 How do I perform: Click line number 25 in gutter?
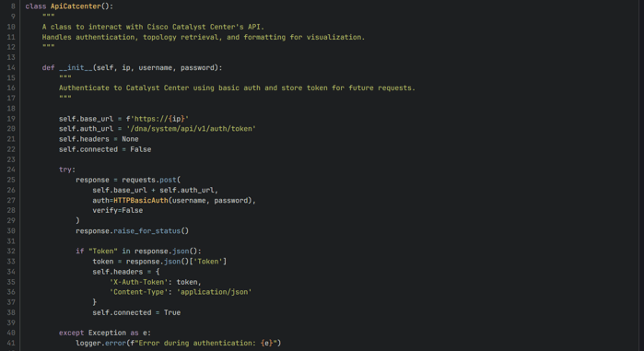point(11,180)
